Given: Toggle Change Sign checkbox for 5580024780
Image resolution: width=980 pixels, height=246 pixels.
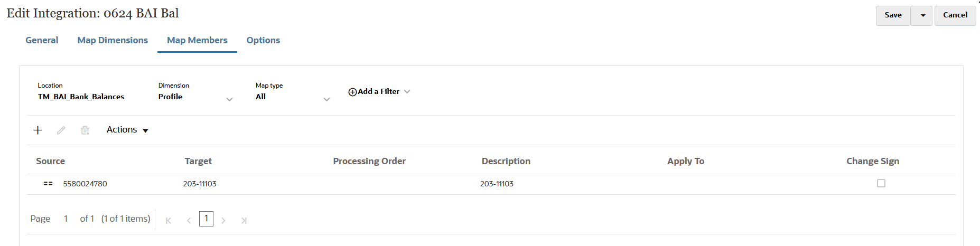Looking at the screenshot, I should (881, 183).
